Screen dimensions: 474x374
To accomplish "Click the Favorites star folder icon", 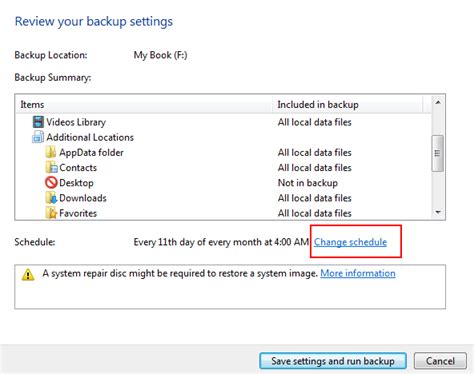I will point(51,213).
